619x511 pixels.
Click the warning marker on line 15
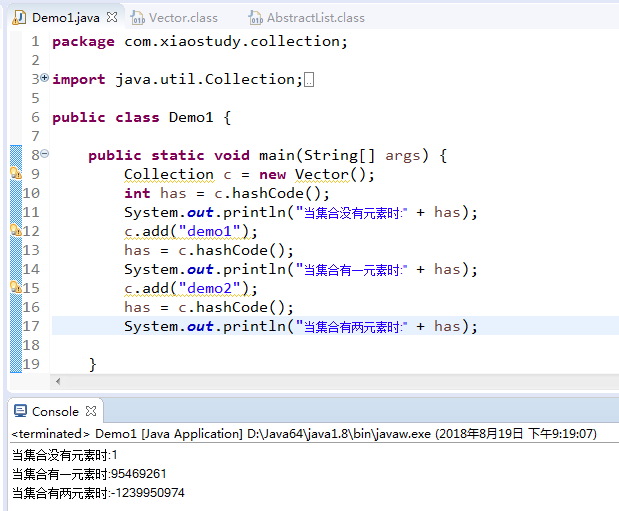point(16,287)
